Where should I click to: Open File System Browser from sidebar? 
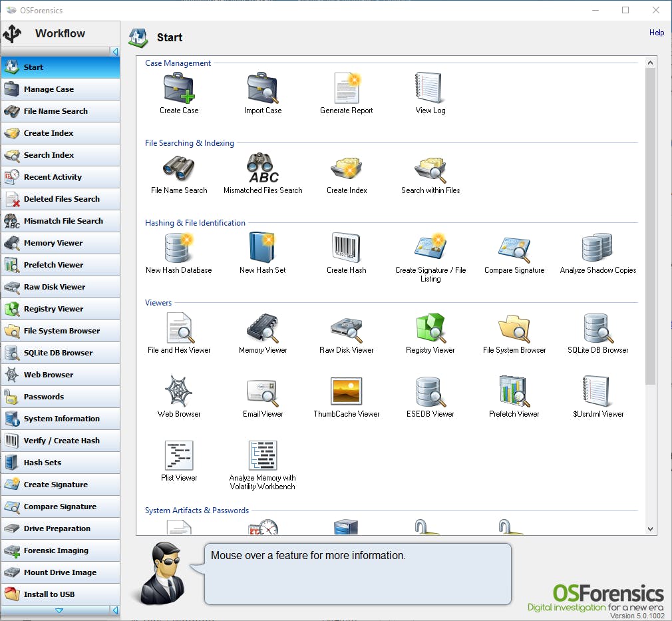[x=61, y=331]
